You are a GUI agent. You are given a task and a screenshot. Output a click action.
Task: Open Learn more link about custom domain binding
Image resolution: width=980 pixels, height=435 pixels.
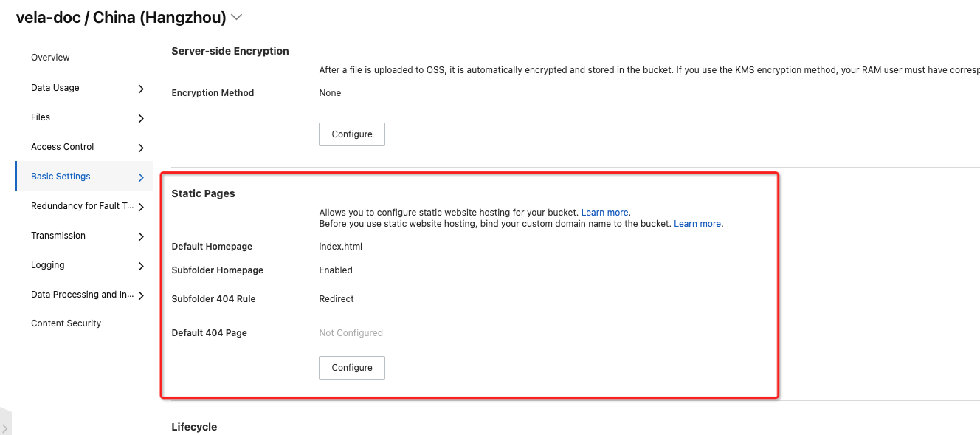pyautogui.click(x=698, y=224)
